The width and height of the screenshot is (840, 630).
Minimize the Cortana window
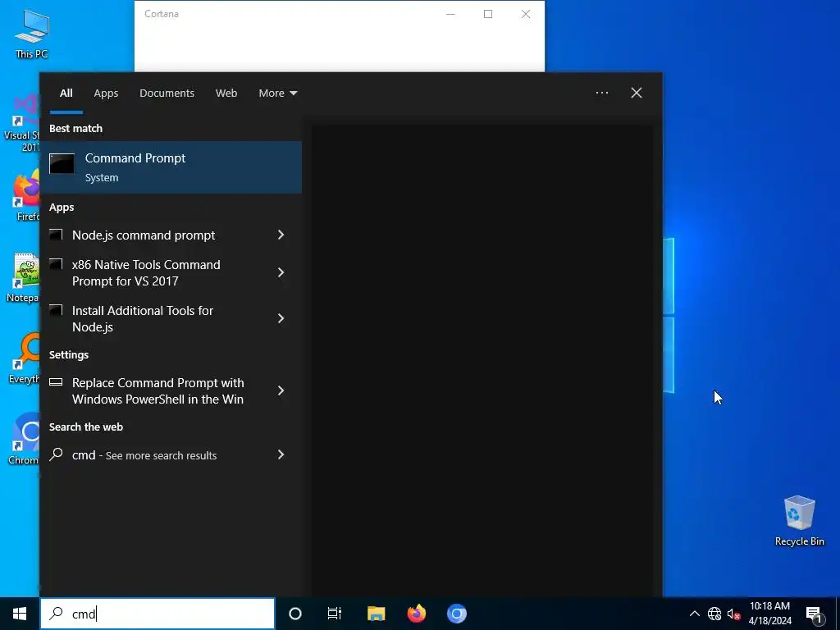coord(450,14)
